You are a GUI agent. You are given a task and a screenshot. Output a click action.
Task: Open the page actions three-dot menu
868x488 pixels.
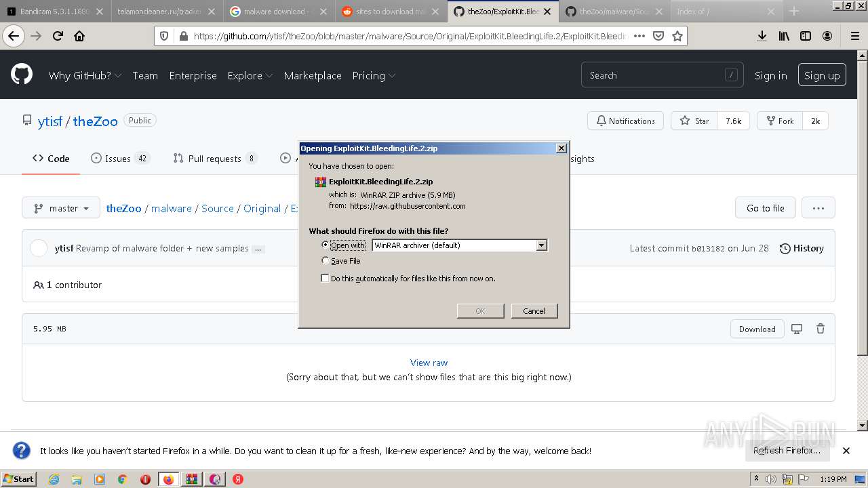tap(639, 36)
